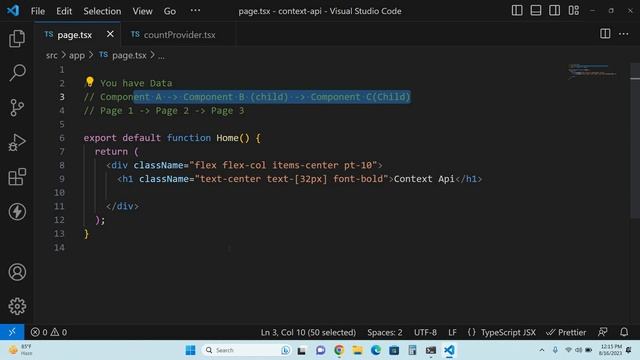This screenshot has width=640, height=360.
Task: Click the VS Code logo icon
Action: pyautogui.click(x=13, y=11)
